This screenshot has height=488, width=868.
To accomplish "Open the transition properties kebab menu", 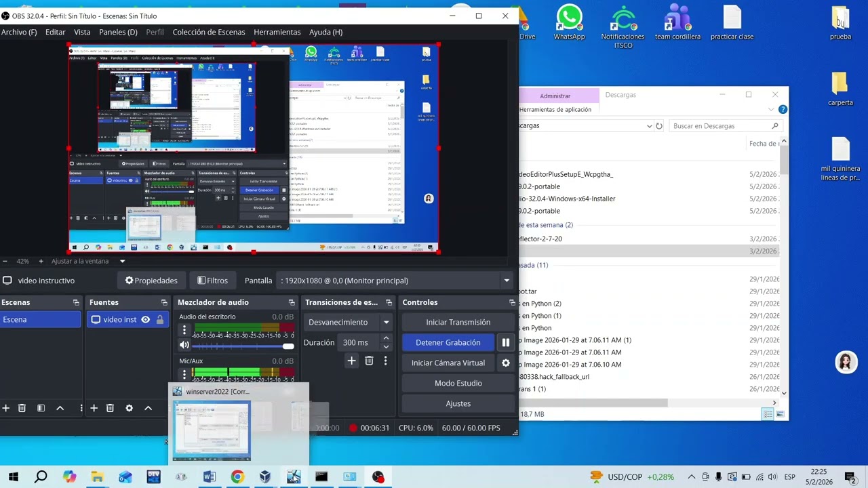I will click(385, 361).
